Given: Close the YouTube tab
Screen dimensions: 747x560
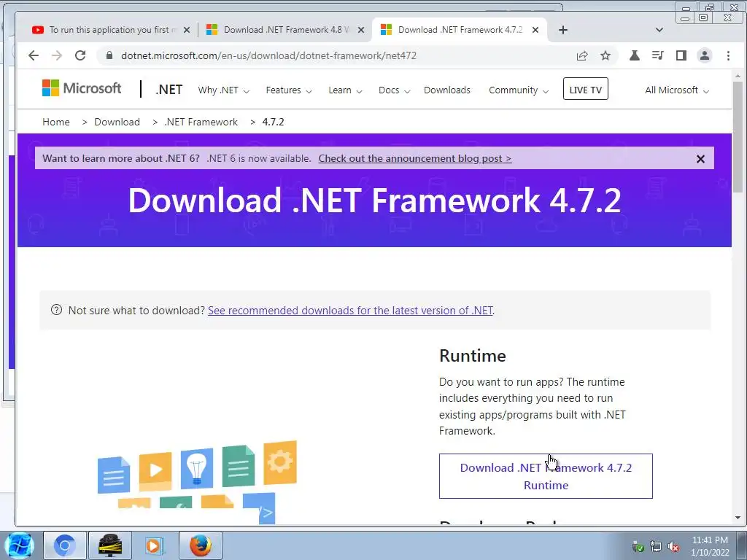Looking at the screenshot, I should (187, 30).
